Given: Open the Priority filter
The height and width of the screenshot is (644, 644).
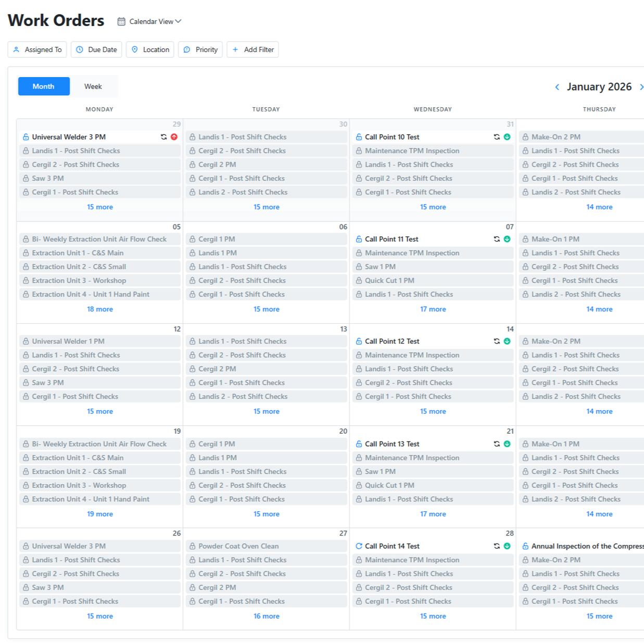Looking at the screenshot, I should (x=200, y=49).
